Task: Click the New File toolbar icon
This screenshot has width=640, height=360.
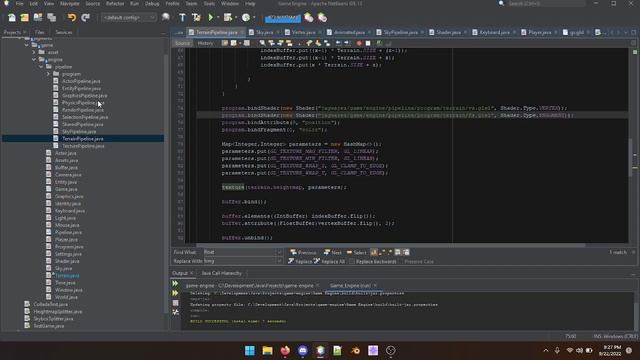Action: (x=12, y=18)
